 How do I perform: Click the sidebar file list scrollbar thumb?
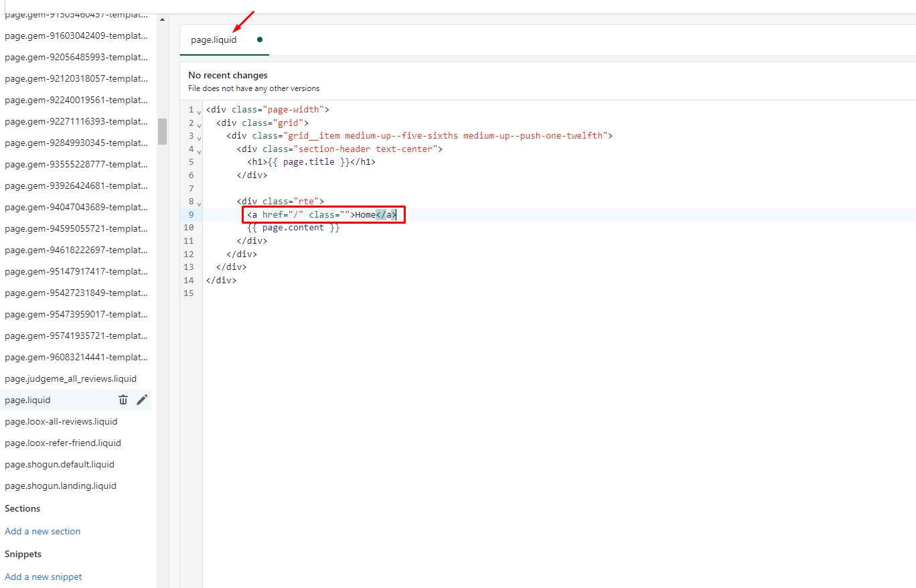[x=162, y=131]
